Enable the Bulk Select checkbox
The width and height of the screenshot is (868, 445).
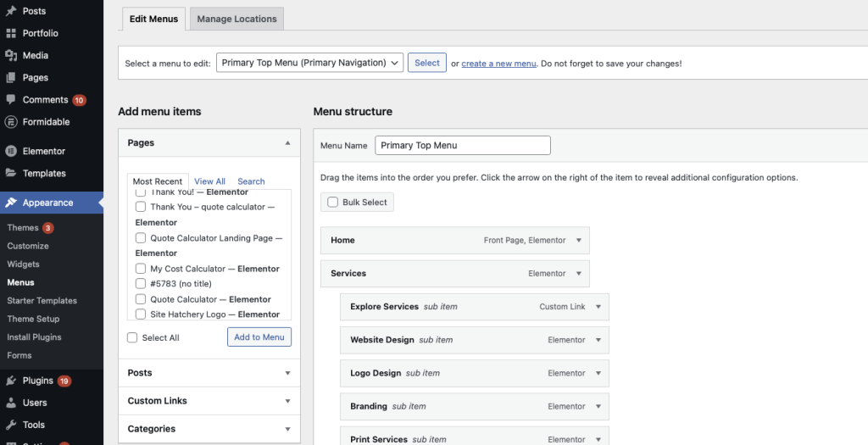pyautogui.click(x=332, y=202)
